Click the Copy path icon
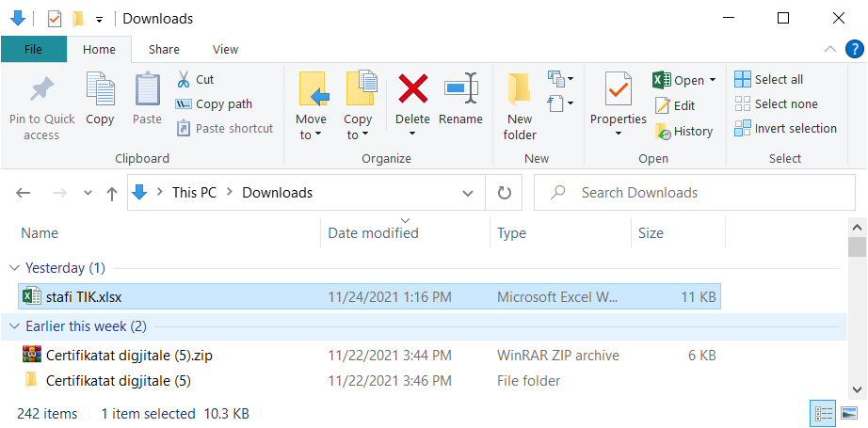The width and height of the screenshot is (868, 428). (184, 104)
